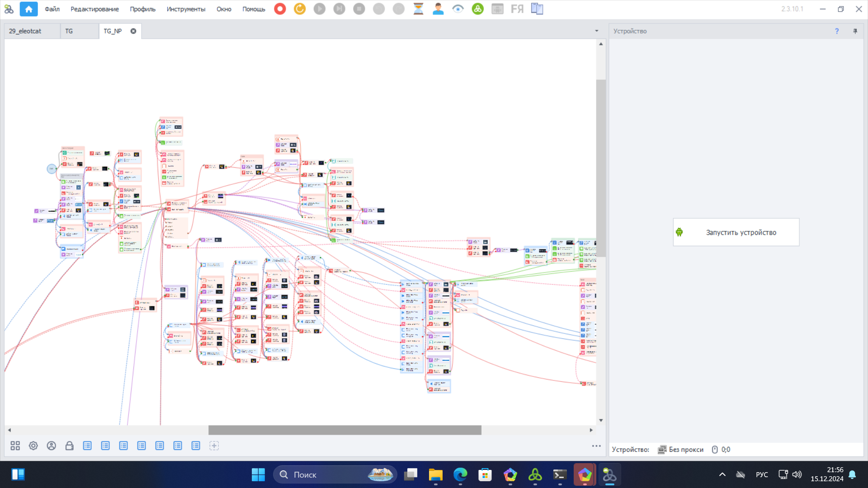868x488 pixels.
Task: Open the tab list dropdown arrow
Action: click(597, 31)
